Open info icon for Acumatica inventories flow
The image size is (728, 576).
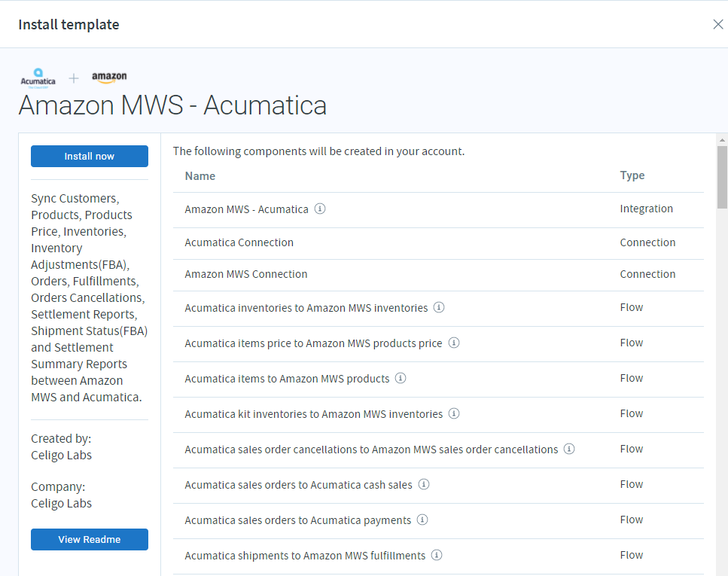pos(439,307)
